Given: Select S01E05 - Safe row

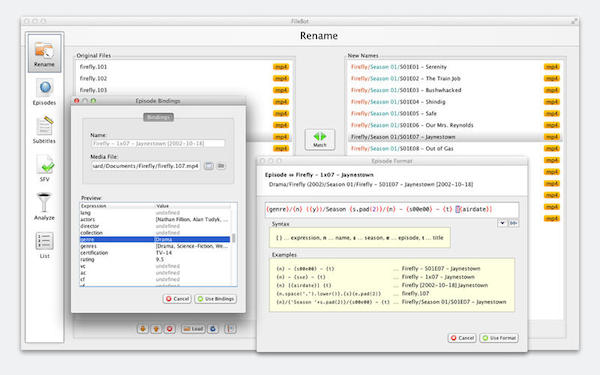Looking at the screenshot, I should (455, 114).
